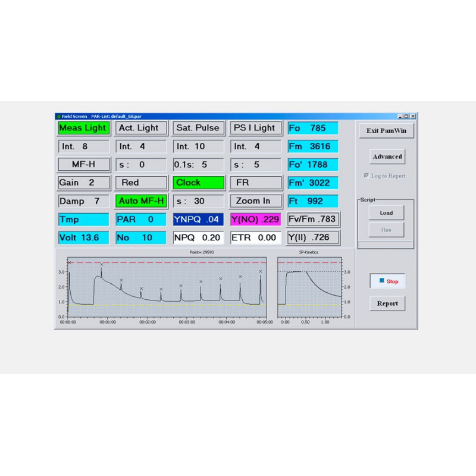Image resolution: width=476 pixels, height=476 pixels.
Task: Click Exit PamWin
Action: click(387, 130)
